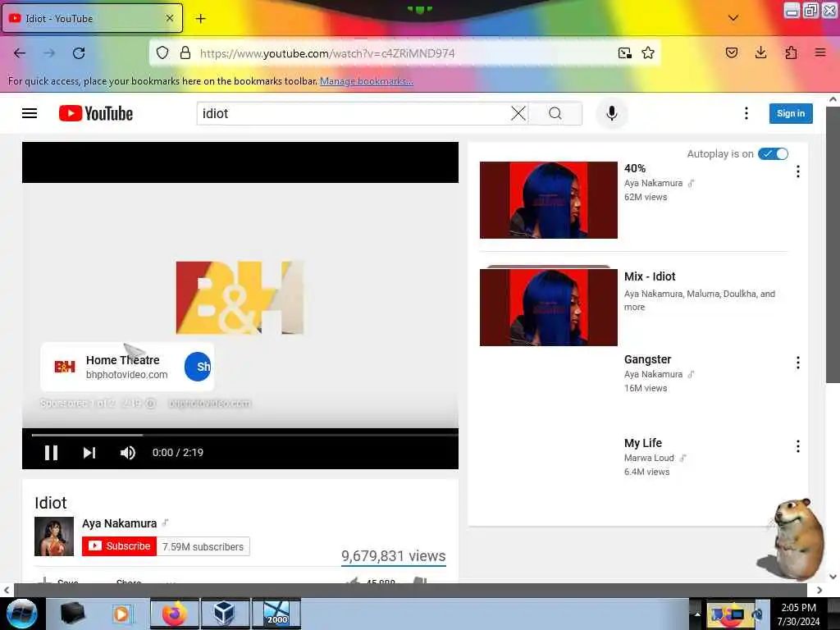840x630 pixels.
Task: Open picture-in-picture icon in the address bar
Action: (624, 53)
